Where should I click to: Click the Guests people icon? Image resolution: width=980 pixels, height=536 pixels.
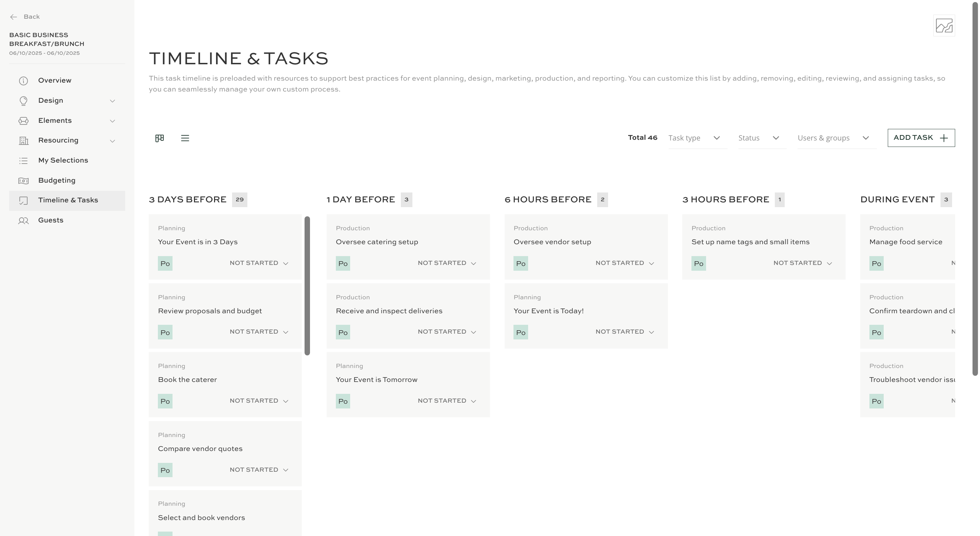click(x=23, y=220)
